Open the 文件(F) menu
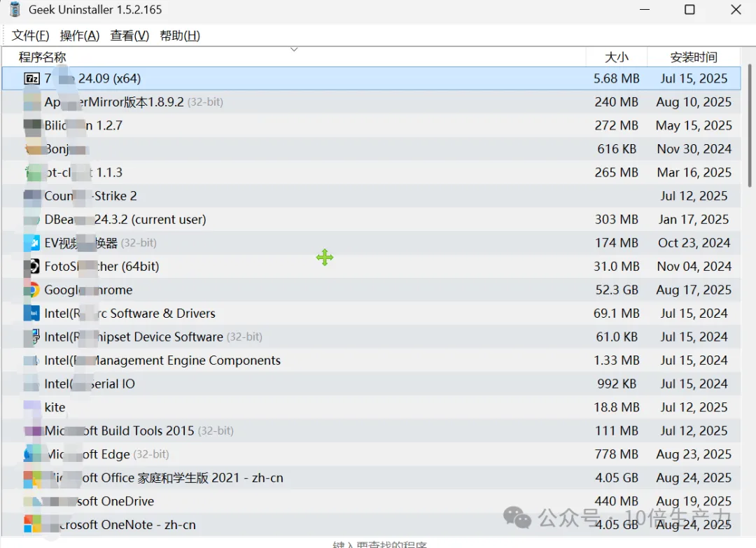756x548 pixels. click(x=30, y=36)
